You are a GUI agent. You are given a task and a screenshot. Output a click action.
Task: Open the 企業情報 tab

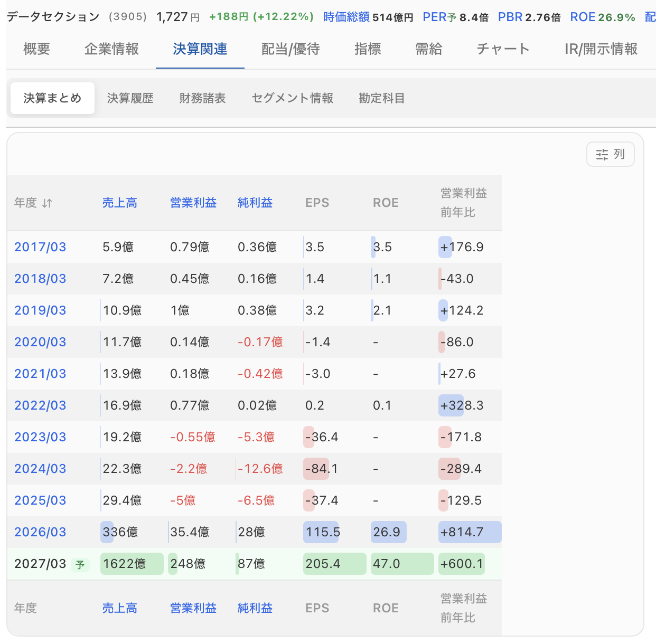pos(111,49)
